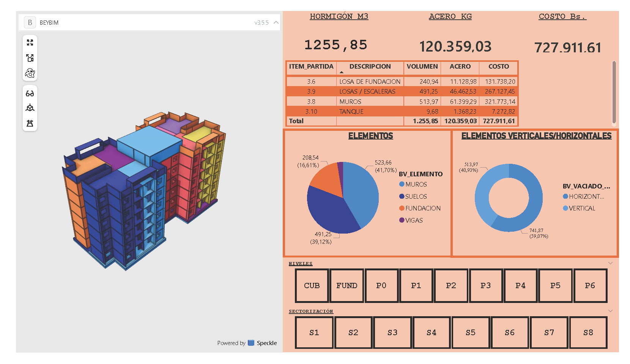This screenshot has width=630, height=364.
Task: Click the 491,25 SUELOS pie slice label
Action: click(322, 238)
